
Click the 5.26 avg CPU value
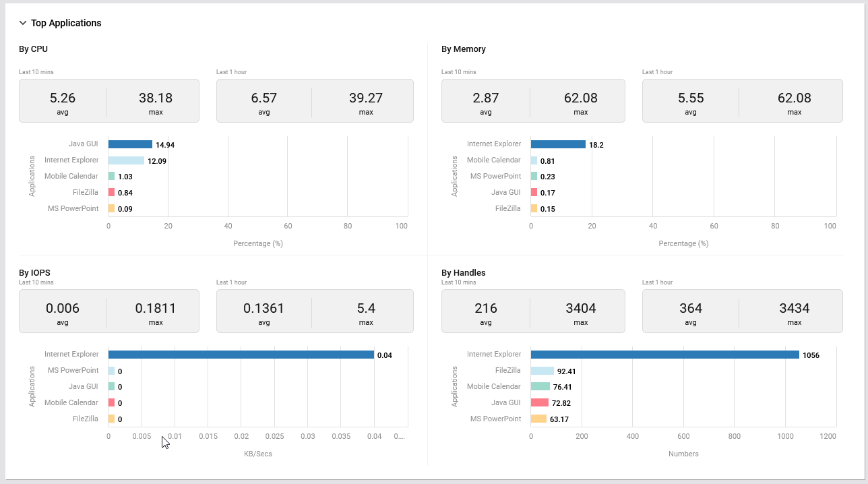coord(63,98)
